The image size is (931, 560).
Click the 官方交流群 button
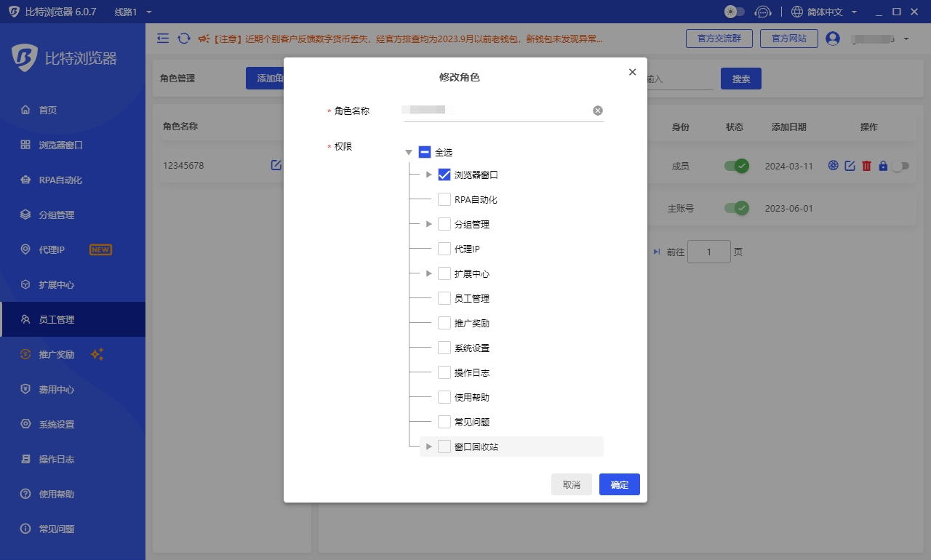tap(719, 39)
